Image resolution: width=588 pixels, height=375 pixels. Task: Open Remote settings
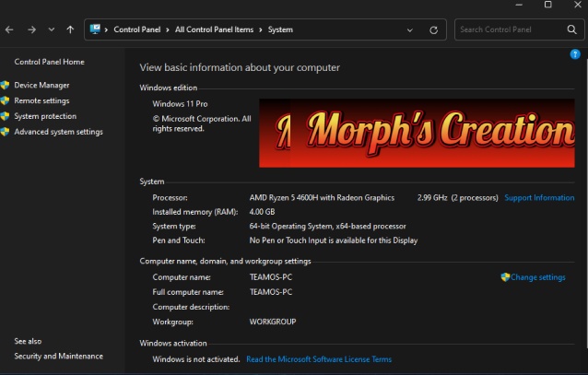pyautogui.click(x=41, y=100)
